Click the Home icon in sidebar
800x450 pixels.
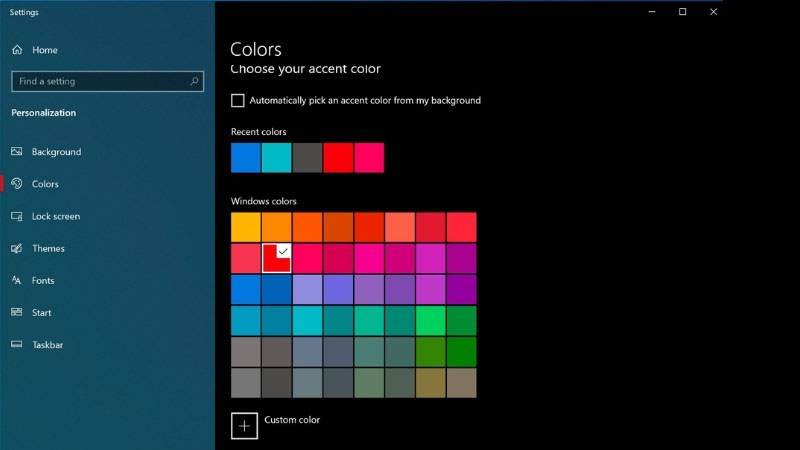click(x=17, y=50)
